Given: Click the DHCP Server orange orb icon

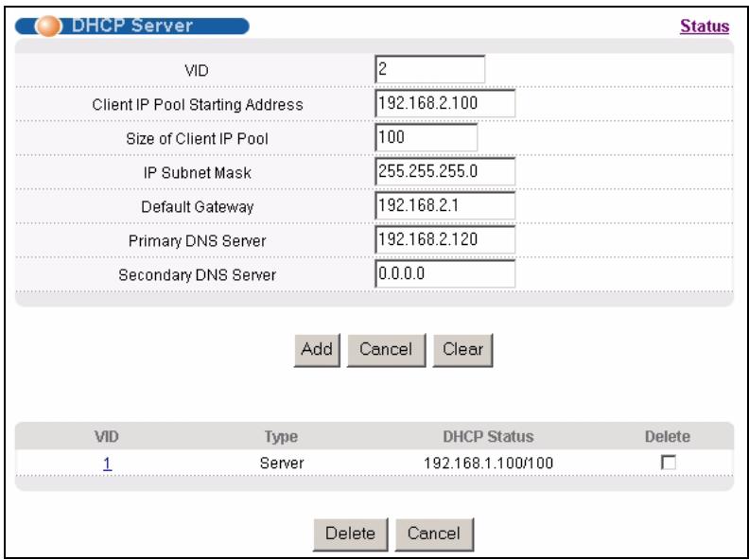Looking at the screenshot, I should point(48,26).
